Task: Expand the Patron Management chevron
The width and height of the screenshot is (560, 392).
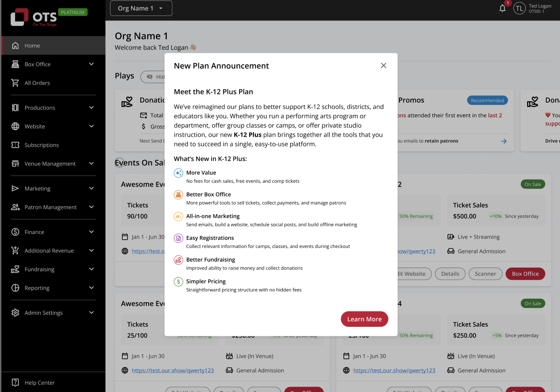Action: click(x=91, y=207)
